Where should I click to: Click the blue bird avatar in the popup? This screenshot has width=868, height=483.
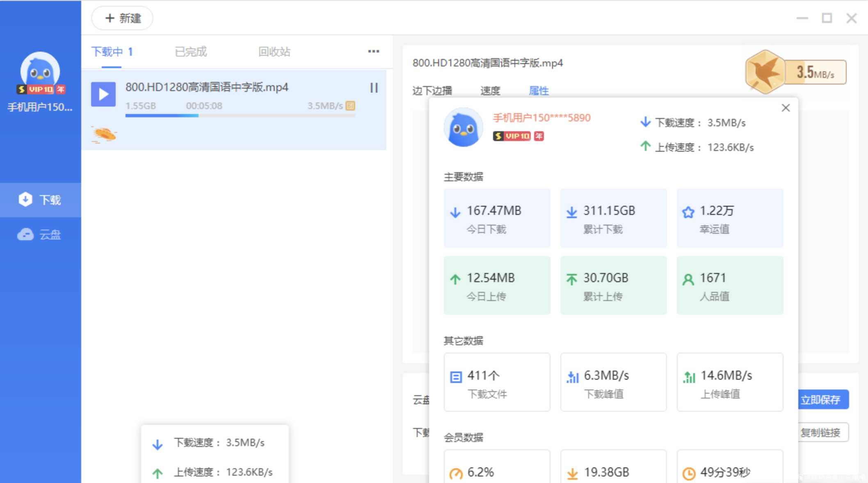[x=463, y=128]
